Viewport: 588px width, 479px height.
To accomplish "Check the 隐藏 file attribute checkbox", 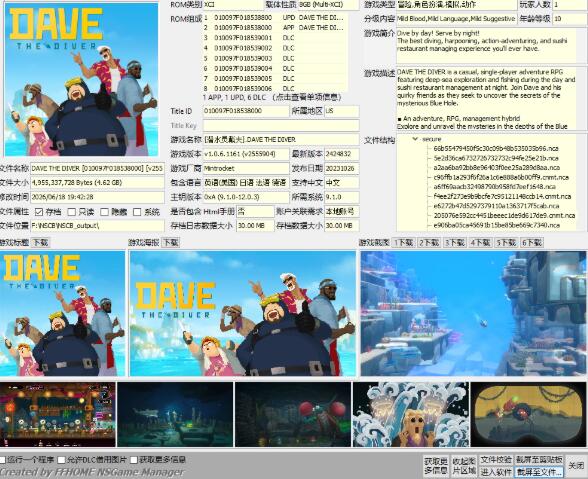I will (x=104, y=212).
